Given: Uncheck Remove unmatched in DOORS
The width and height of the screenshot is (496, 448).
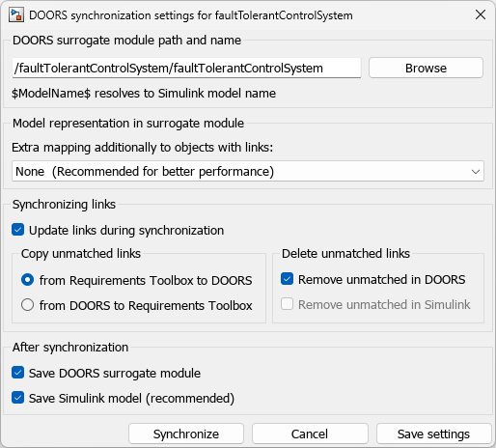Looking at the screenshot, I should point(287,279).
